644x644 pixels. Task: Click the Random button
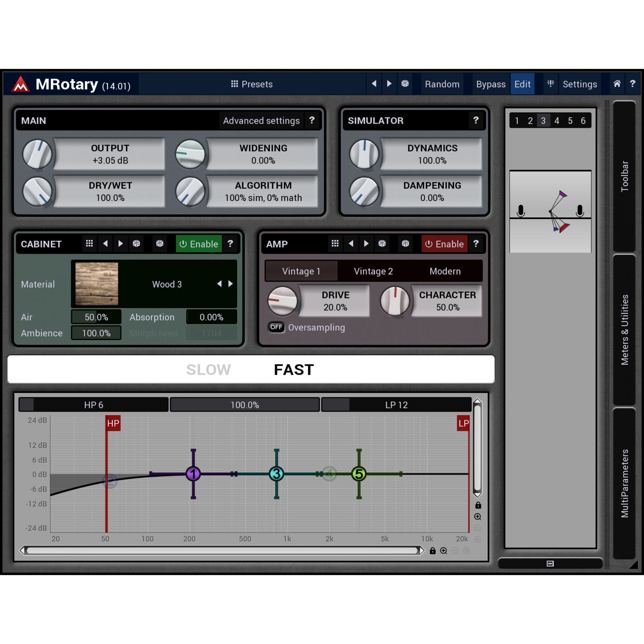pos(442,84)
